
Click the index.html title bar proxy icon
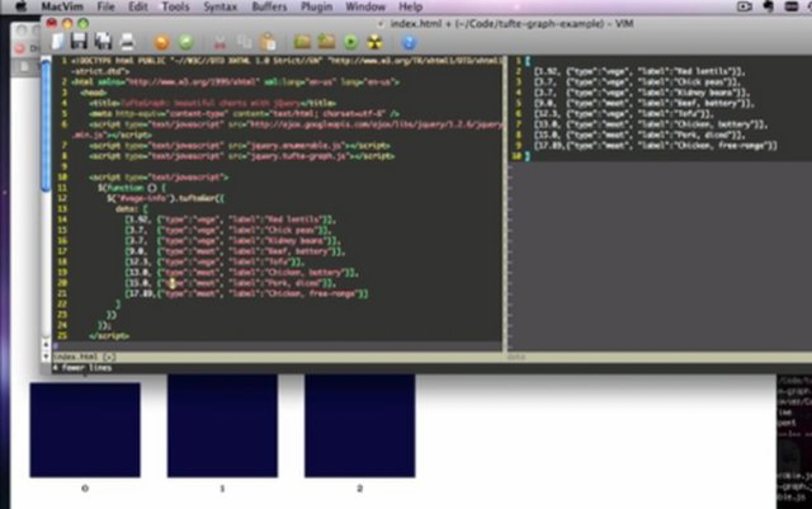(x=381, y=24)
